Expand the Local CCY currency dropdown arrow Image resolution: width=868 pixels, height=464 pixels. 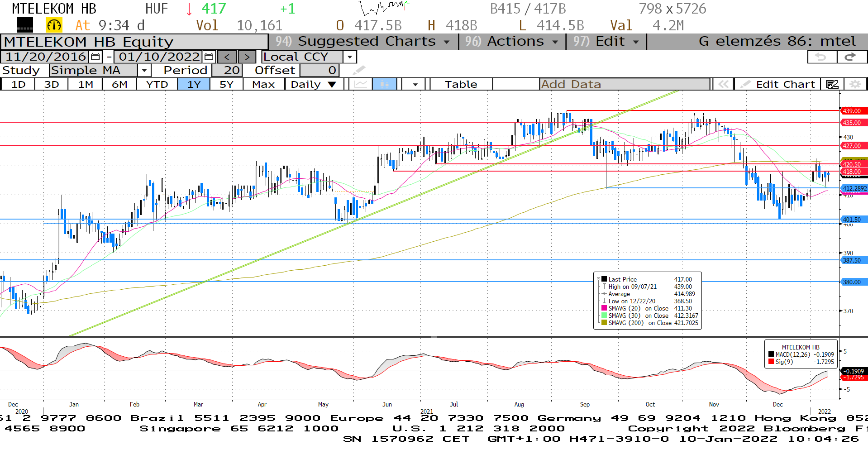click(x=350, y=57)
